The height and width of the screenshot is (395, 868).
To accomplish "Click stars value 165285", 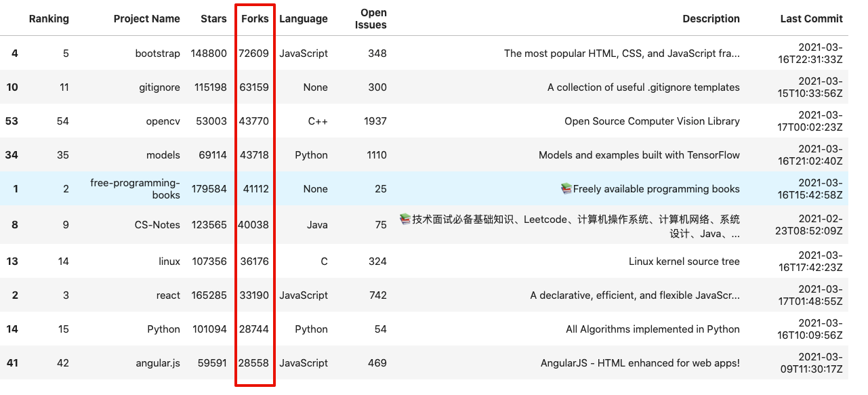I will [209, 295].
